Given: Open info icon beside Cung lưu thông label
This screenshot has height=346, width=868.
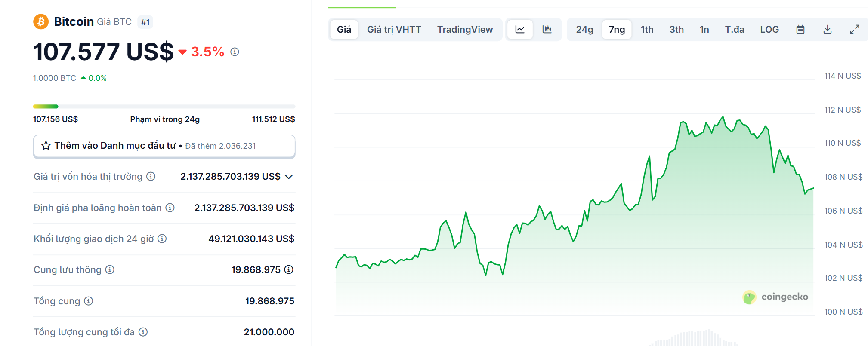Looking at the screenshot, I should coord(110,269).
